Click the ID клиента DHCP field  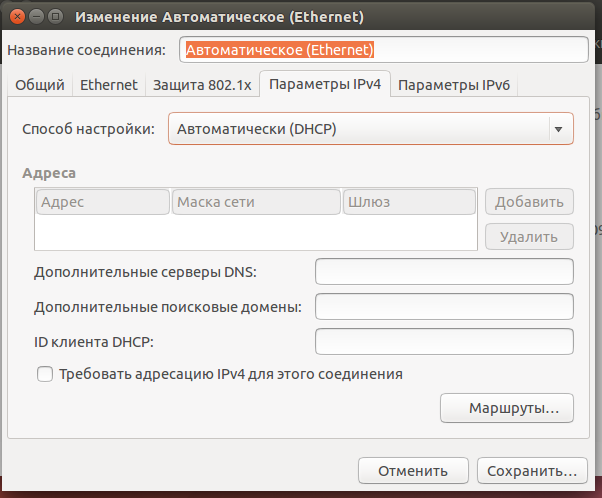click(x=444, y=341)
